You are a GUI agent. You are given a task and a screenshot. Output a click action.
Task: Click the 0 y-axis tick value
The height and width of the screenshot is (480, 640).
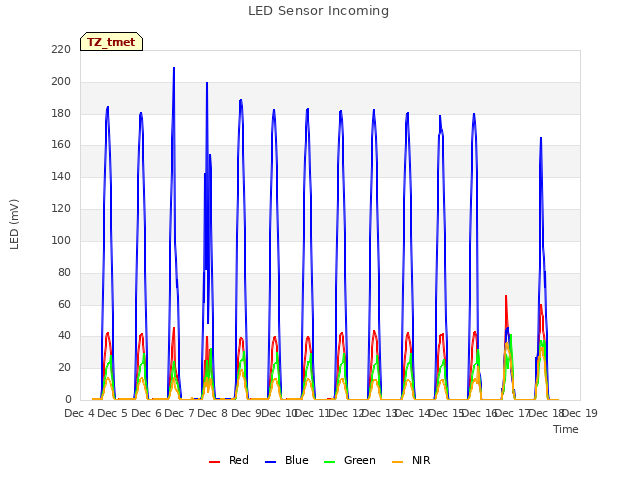[68, 400]
